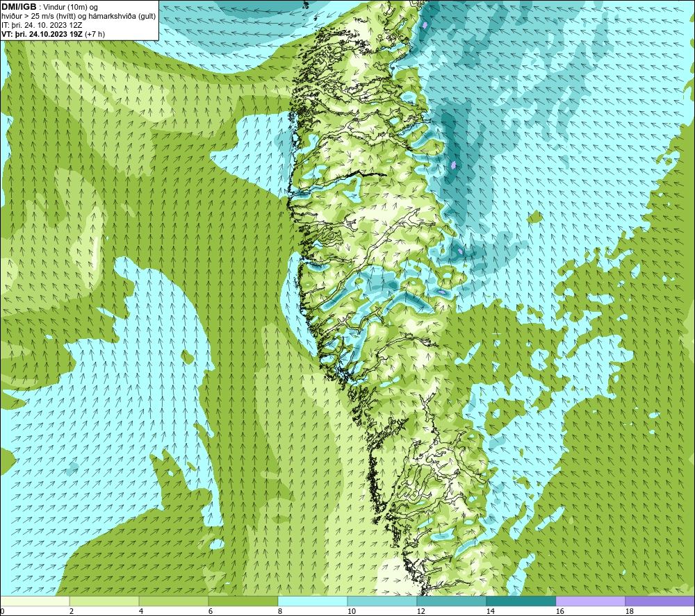Click the 'DMI/IGB : Vindur (10m) og' title line
The width and height of the screenshot is (695, 616).
[x=50, y=7]
